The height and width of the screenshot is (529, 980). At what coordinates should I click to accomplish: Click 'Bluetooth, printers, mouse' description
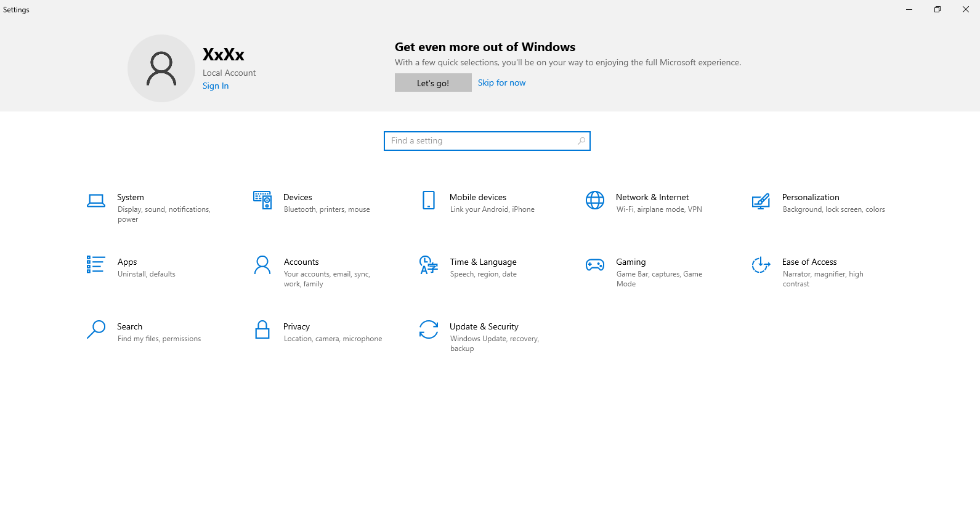pos(327,209)
